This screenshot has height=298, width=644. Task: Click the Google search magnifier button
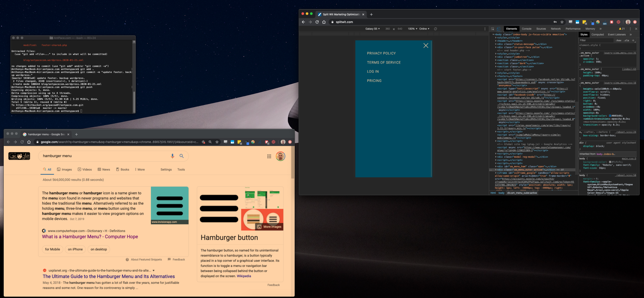(182, 156)
